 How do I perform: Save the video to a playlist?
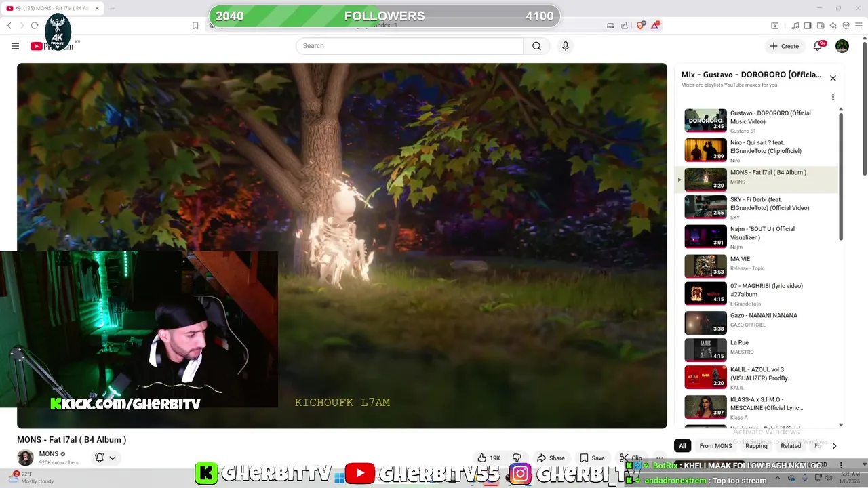591,458
